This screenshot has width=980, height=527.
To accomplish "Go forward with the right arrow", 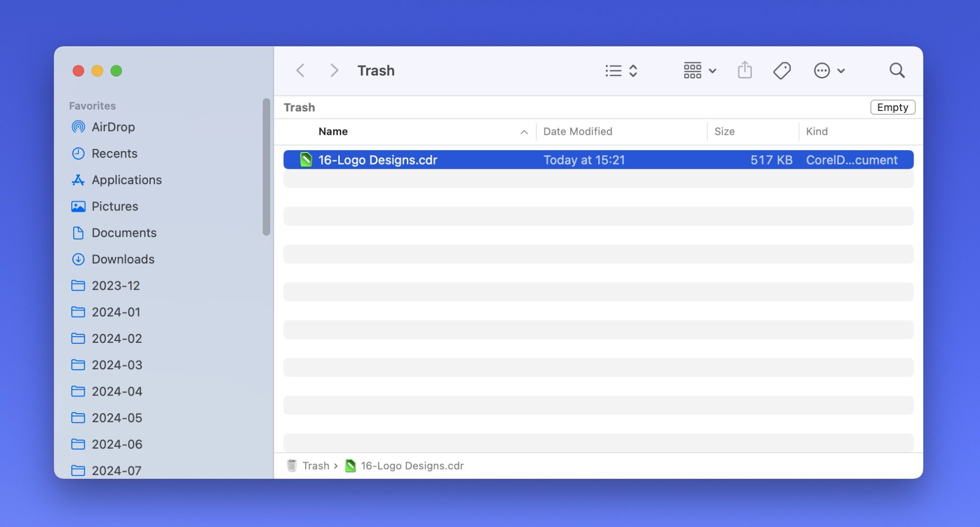I will click(x=334, y=70).
